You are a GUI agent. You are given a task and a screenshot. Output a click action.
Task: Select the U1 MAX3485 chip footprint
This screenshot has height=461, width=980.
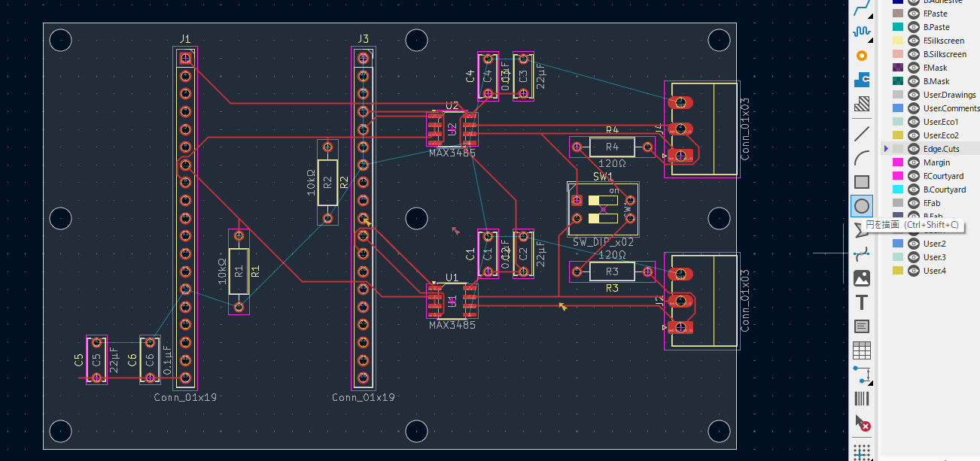(x=452, y=302)
